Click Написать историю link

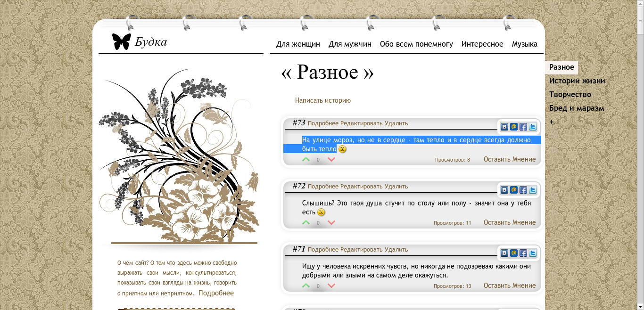(x=323, y=100)
